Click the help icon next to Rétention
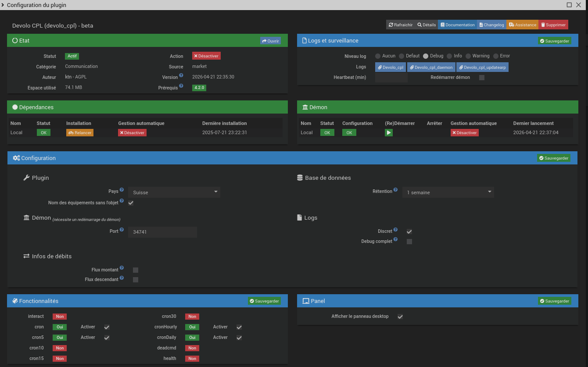This screenshot has height=367, width=588. [395, 189]
